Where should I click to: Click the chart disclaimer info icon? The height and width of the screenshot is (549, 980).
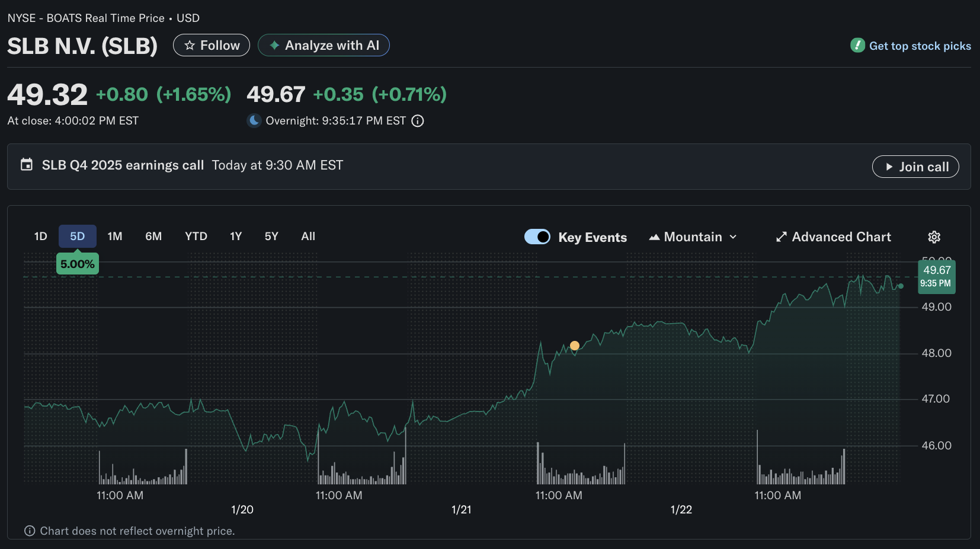[x=30, y=531]
